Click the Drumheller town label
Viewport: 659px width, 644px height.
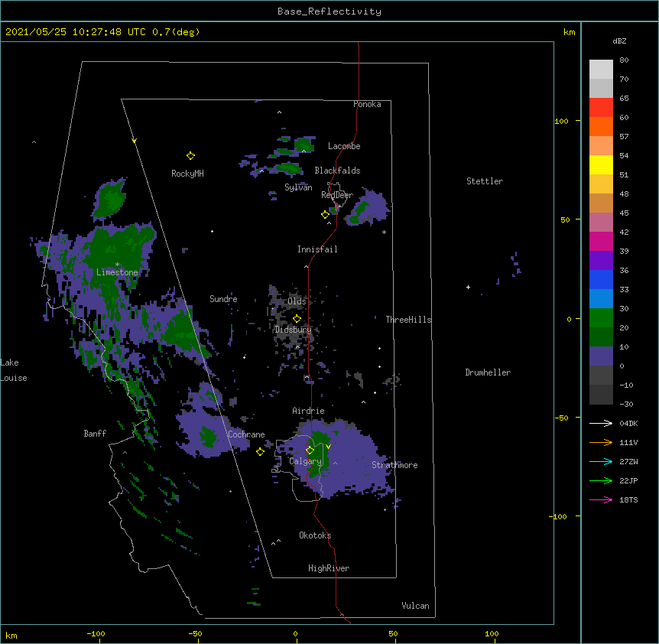click(x=488, y=372)
